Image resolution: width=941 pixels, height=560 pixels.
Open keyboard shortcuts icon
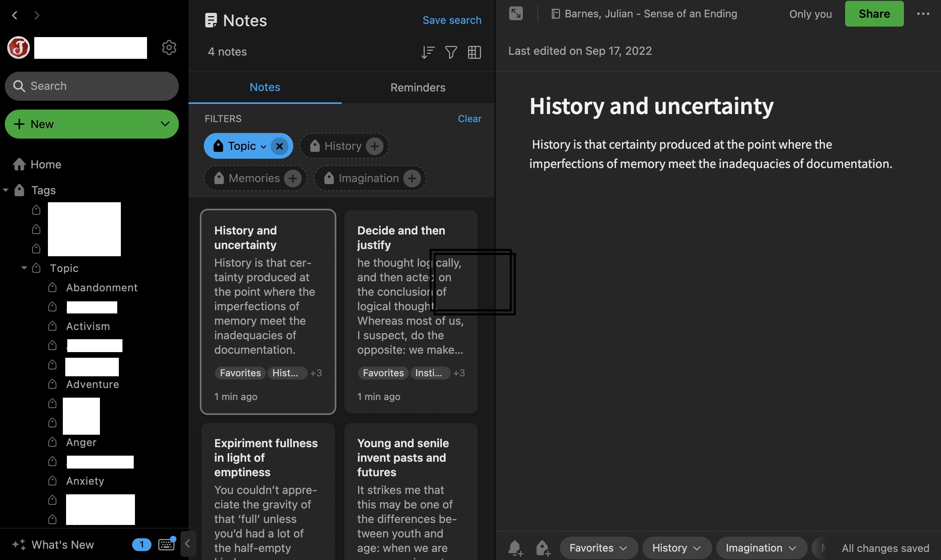(166, 545)
